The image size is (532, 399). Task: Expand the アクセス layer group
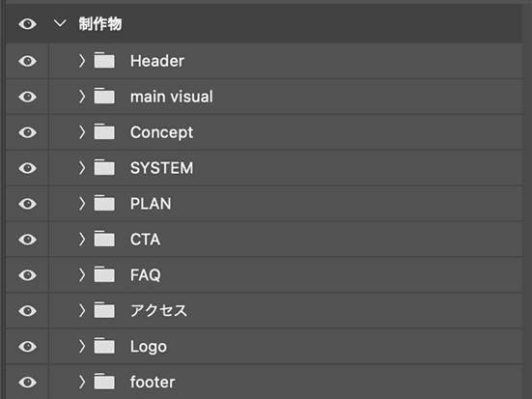(x=82, y=310)
